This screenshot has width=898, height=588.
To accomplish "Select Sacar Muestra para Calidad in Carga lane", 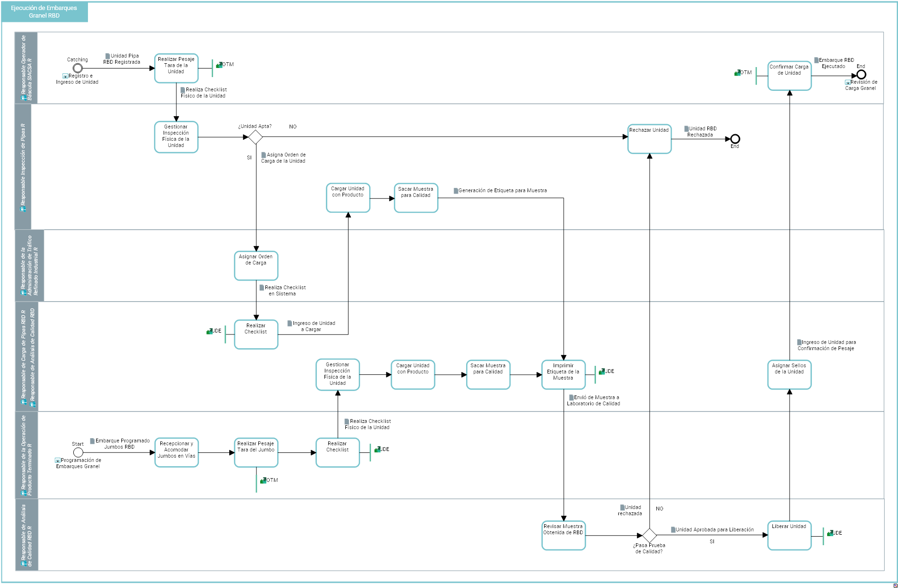I will point(488,375).
